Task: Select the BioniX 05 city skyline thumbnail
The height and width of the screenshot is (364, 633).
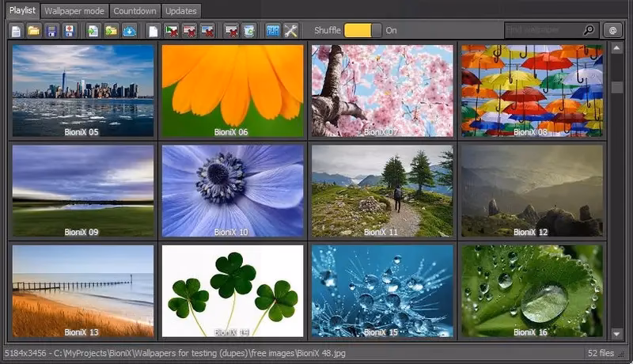Action: [83, 90]
